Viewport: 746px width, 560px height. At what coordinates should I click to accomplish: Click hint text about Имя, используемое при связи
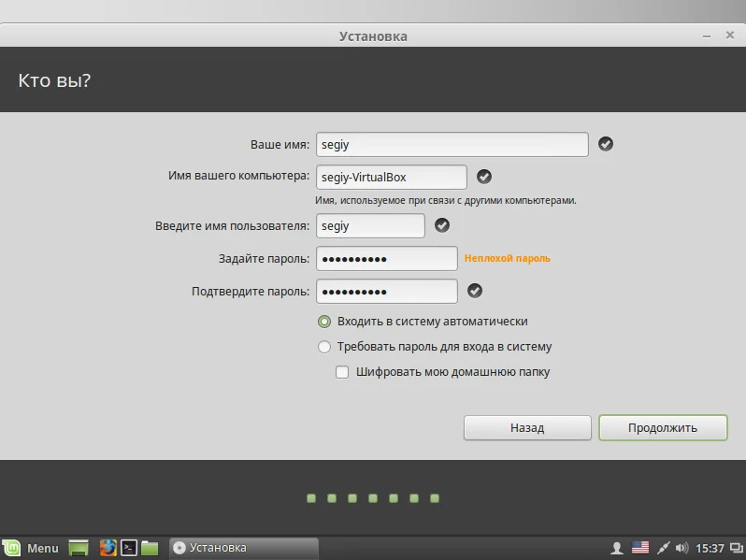click(x=445, y=200)
